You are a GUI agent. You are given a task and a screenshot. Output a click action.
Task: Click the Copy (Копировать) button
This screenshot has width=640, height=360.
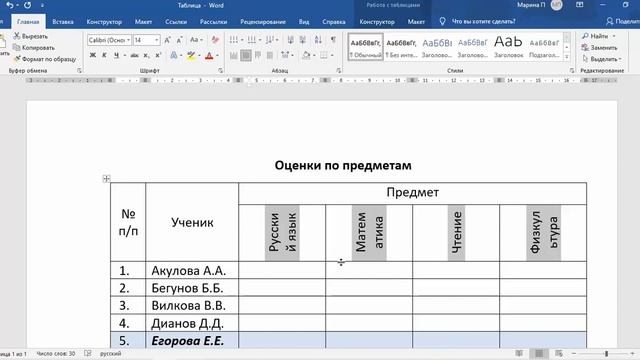34,48
